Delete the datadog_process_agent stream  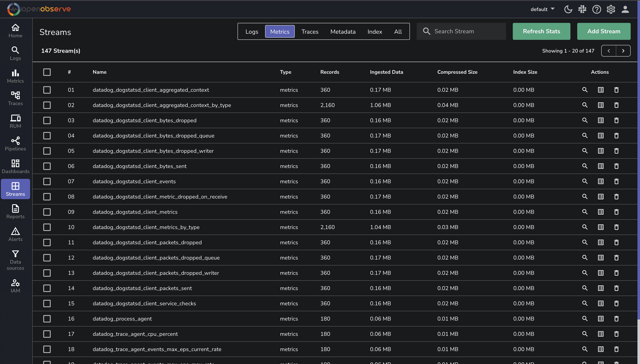click(x=616, y=318)
